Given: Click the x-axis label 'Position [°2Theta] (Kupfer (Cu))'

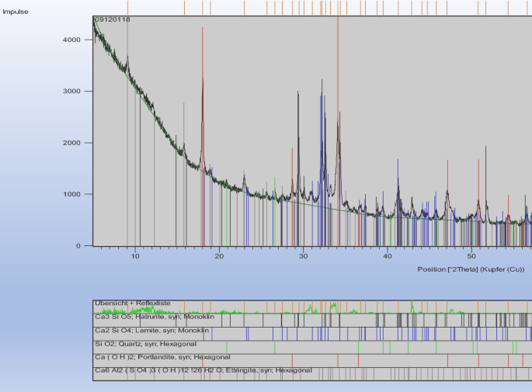Looking at the screenshot, I should tap(471, 269).
